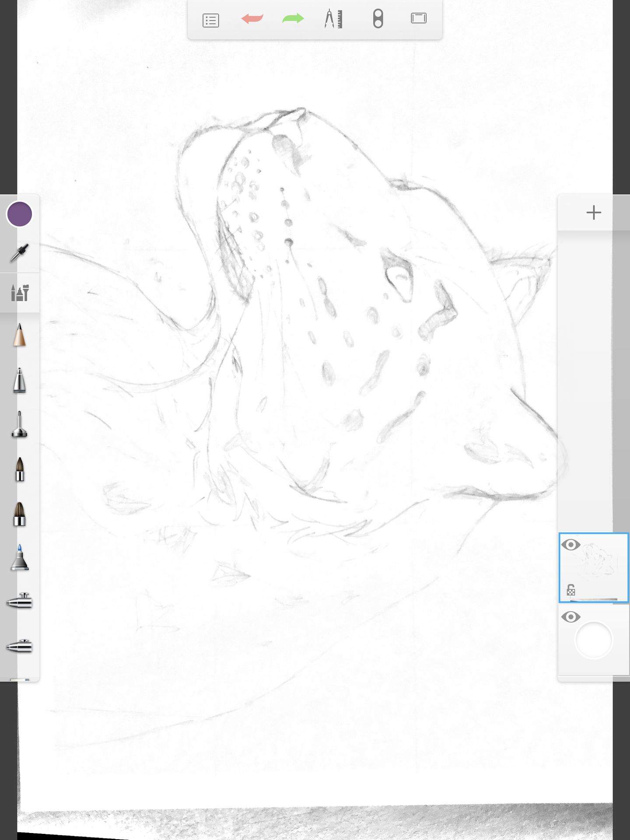The image size is (630, 840).
Task: Select the lower airbrush tool
Action: pos(19,646)
